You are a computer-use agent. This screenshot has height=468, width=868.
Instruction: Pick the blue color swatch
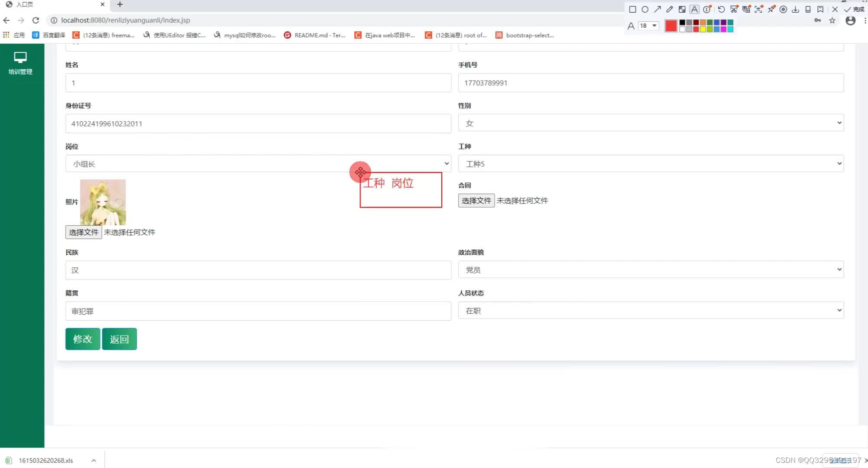click(717, 23)
